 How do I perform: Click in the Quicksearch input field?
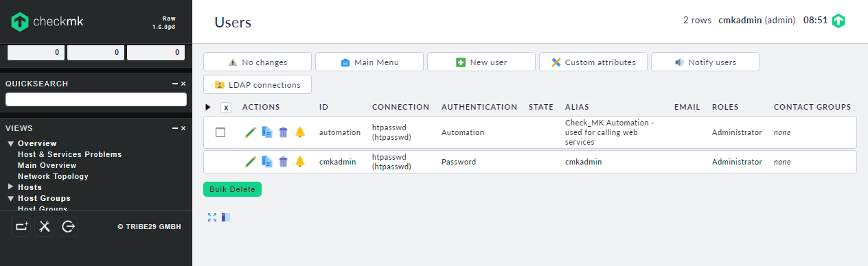click(96, 99)
